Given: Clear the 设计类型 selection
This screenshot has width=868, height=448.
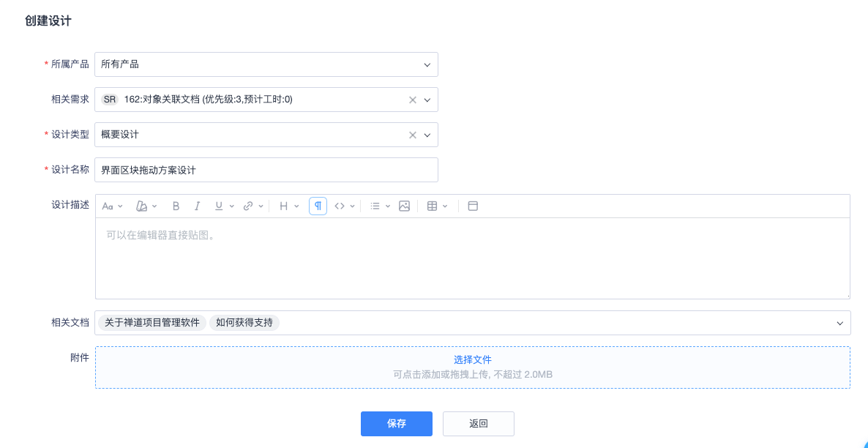Looking at the screenshot, I should (x=412, y=135).
